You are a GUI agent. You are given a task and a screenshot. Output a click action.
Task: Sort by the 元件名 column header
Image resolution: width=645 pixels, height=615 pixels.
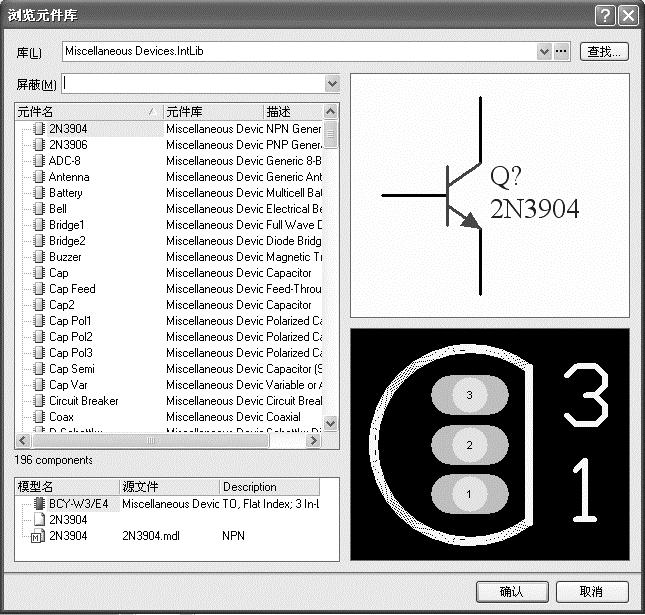pos(85,112)
